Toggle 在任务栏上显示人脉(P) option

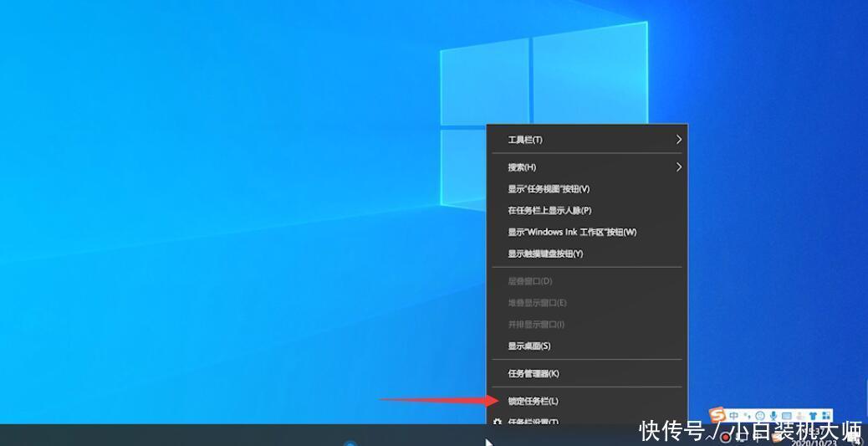[587, 211]
